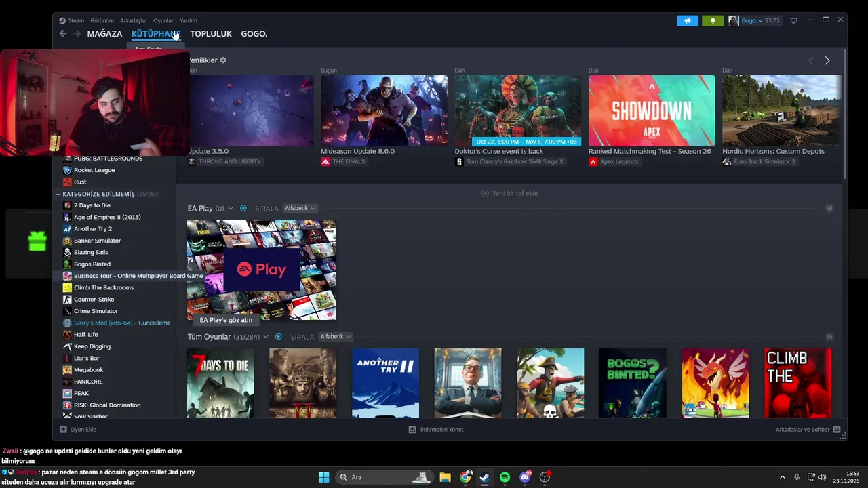Viewport: 868px width, 488px height.
Task: Click the İndirmeleri Yönet download icon
Action: coord(412,430)
